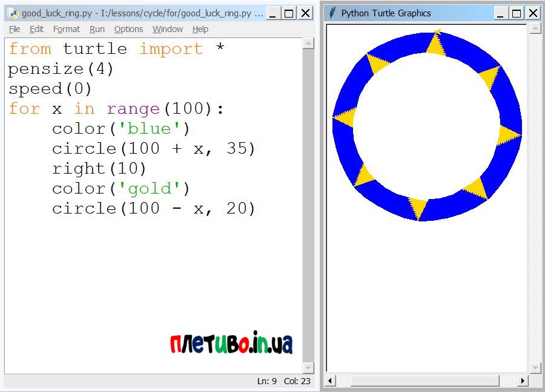Click the 'circle(100 + x, 35)' line
Viewport: 545px width, 392px height.
pos(154,149)
